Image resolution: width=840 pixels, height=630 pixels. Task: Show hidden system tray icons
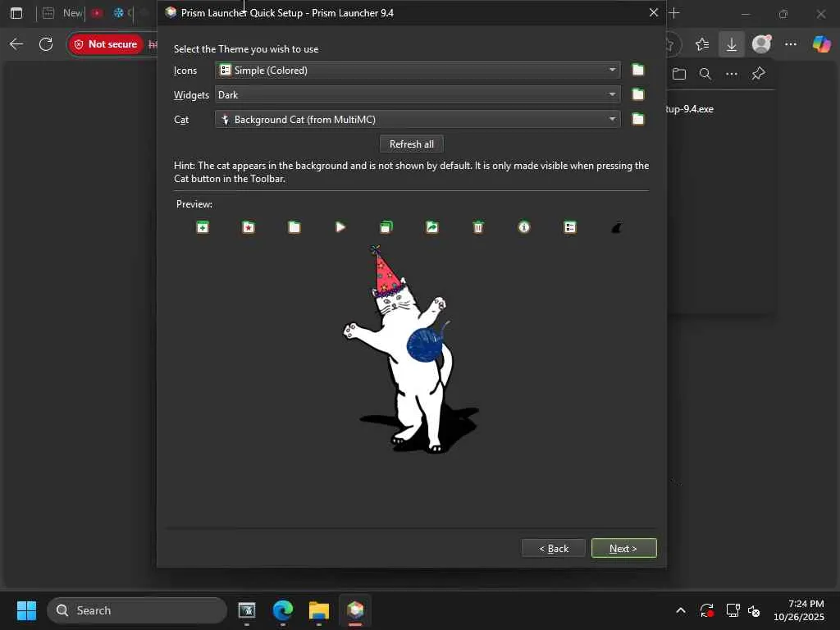(x=680, y=610)
